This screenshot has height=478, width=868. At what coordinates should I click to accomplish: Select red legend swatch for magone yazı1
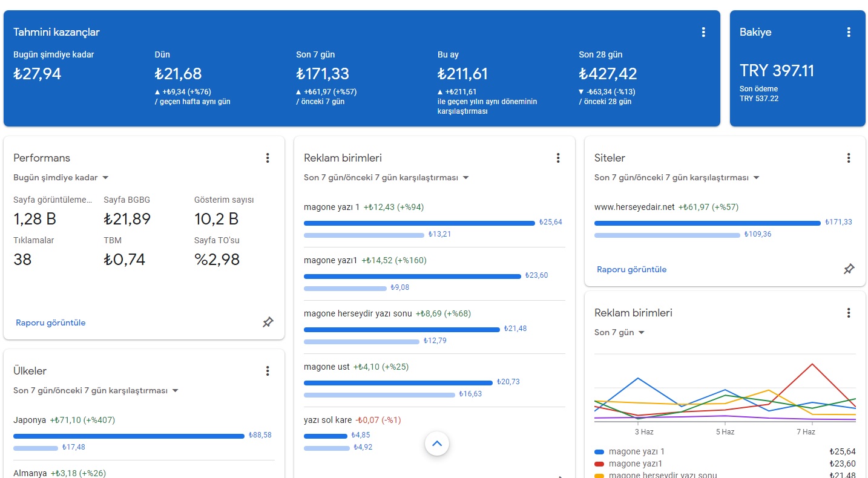[599, 464]
